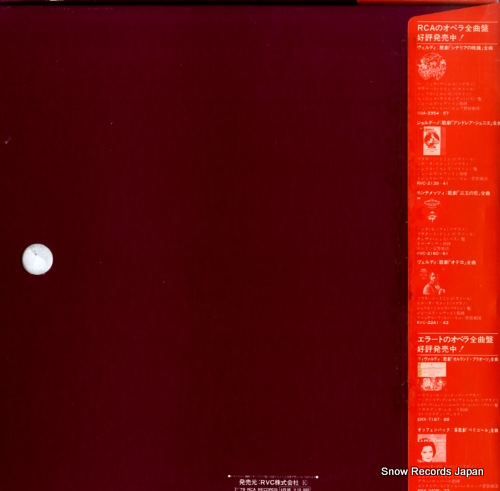Click the オッフェンバック ペリコール title line
The height and width of the screenshot is (491, 500).
pos(457,430)
